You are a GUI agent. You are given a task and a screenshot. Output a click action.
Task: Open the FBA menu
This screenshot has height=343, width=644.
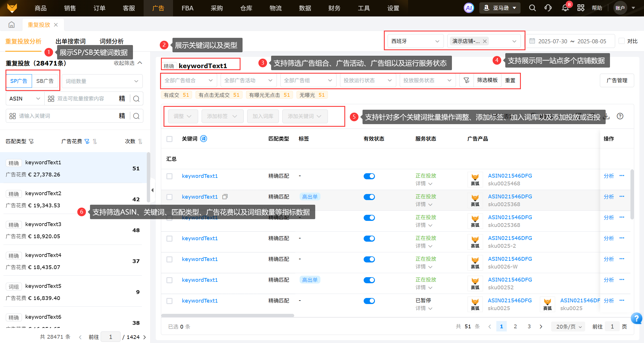[x=187, y=8]
